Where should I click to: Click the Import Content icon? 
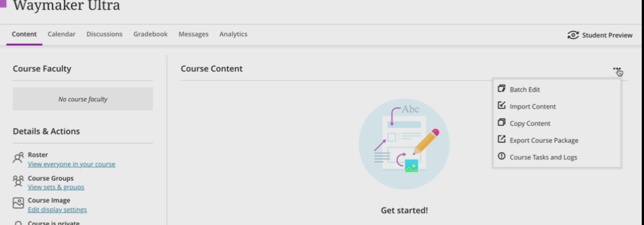501,106
